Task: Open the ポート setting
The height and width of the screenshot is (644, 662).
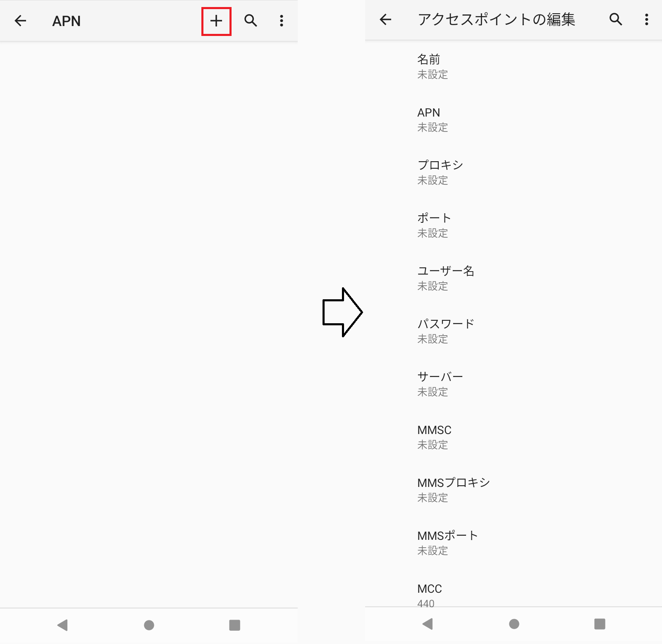Action: coord(514,225)
